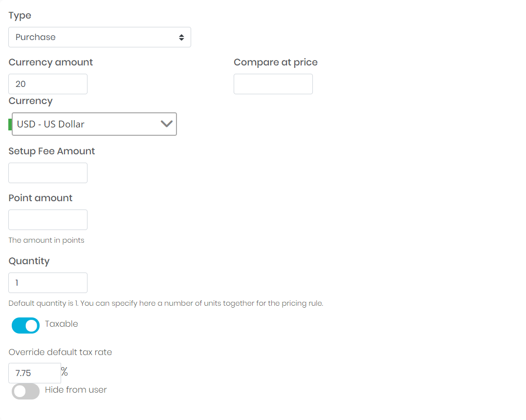Click the help text 'The amount in points'
The height and width of the screenshot is (420, 526).
46,240
